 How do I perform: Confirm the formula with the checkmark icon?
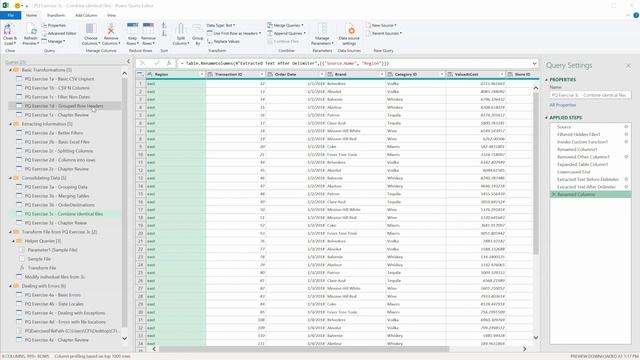click(156, 64)
